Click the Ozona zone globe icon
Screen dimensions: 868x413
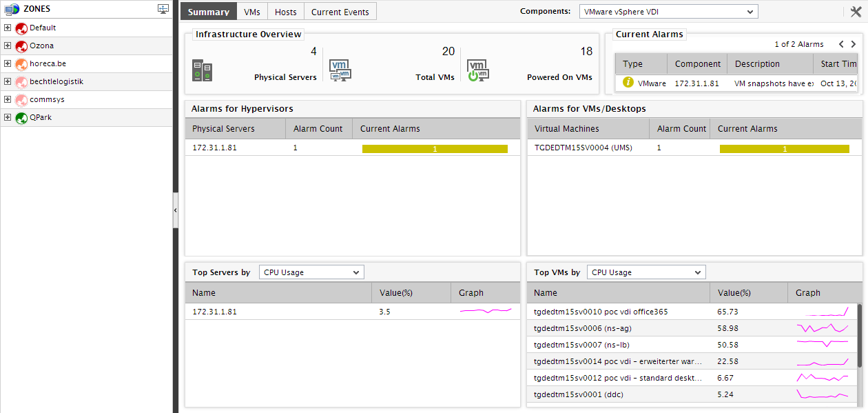[x=21, y=46]
